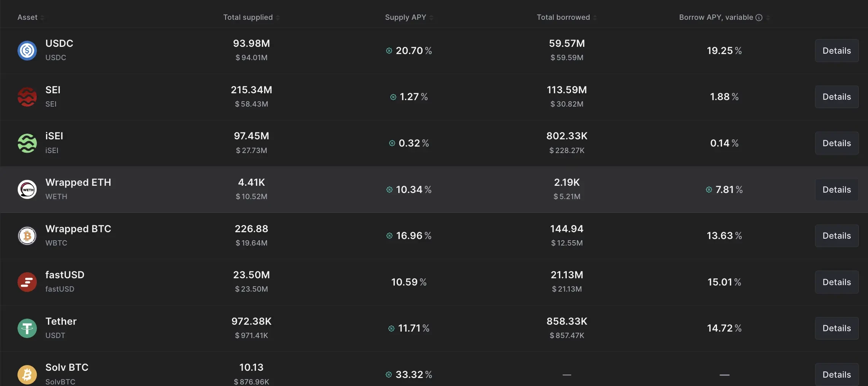Click the reward badge beside USDC supply APY
Viewport: 868px width, 386px height.
pyautogui.click(x=388, y=51)
